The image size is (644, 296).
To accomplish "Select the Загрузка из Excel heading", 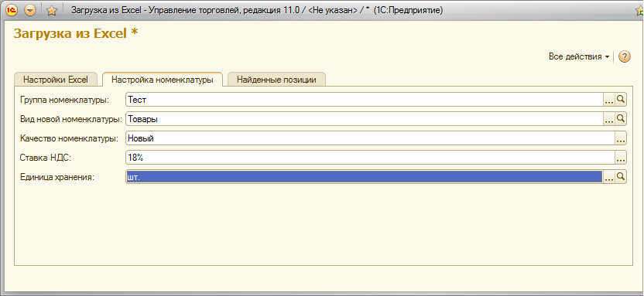I will (76, 33).
